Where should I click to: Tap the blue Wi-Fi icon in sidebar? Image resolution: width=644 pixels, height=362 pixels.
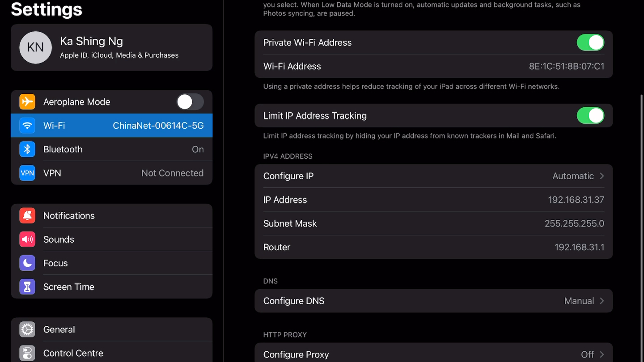[27, 126]
